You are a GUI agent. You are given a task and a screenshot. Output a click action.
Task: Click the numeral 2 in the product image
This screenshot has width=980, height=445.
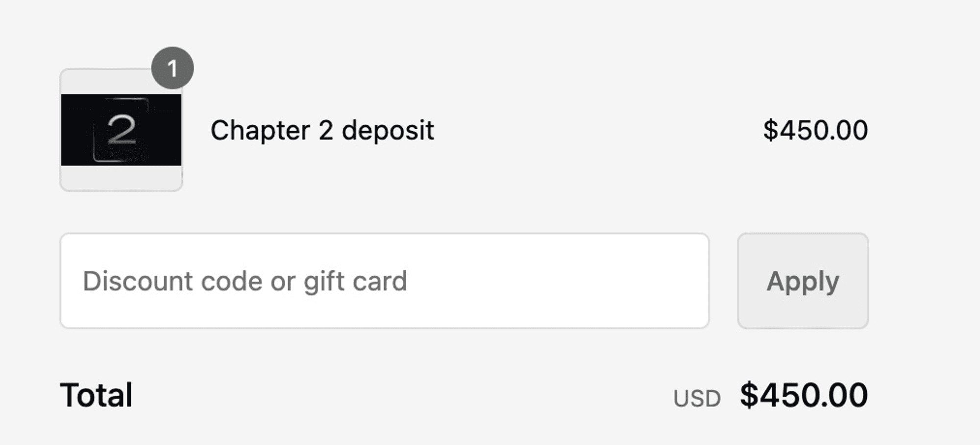[121, 130]
